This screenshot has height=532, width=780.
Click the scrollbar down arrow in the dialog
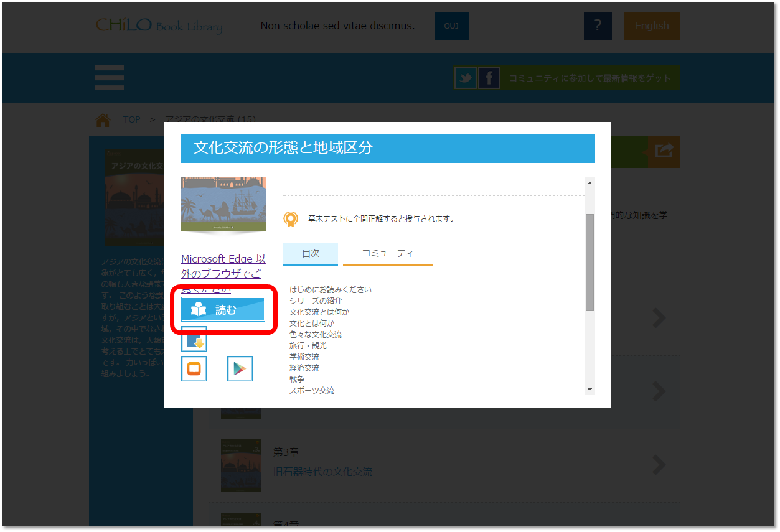(590, 390)
